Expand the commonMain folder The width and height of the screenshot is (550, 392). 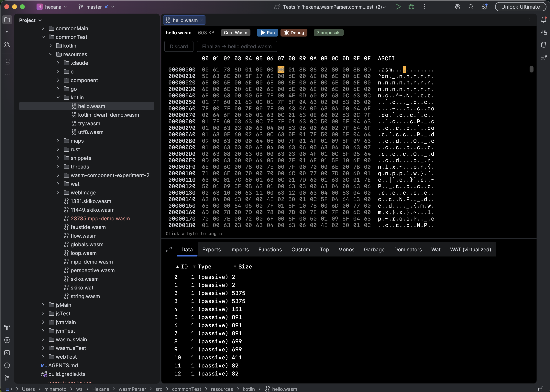[x=43, y=28]
